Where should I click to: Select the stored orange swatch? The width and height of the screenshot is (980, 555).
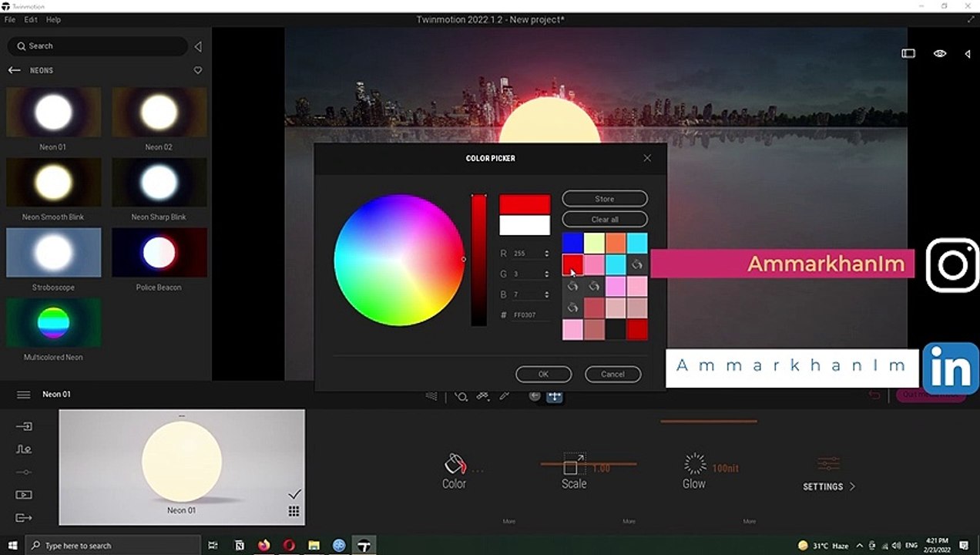click(x=616, y=243)
